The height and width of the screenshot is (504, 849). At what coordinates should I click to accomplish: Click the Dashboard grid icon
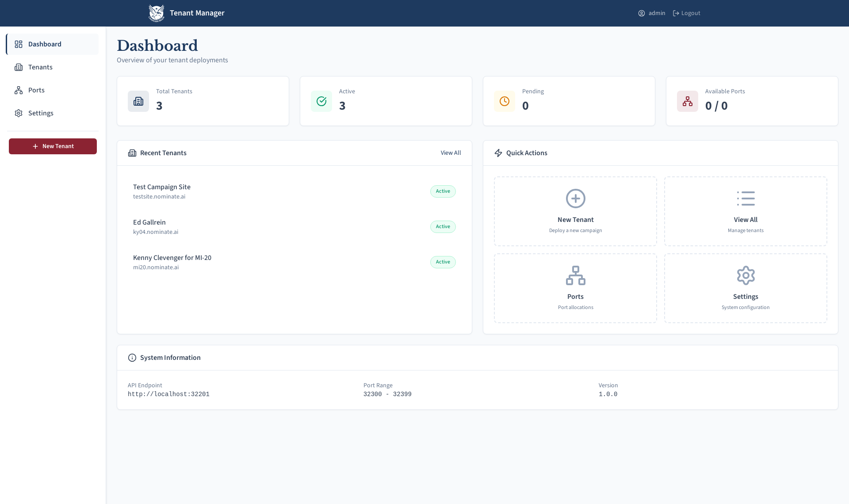pos(19,44)
